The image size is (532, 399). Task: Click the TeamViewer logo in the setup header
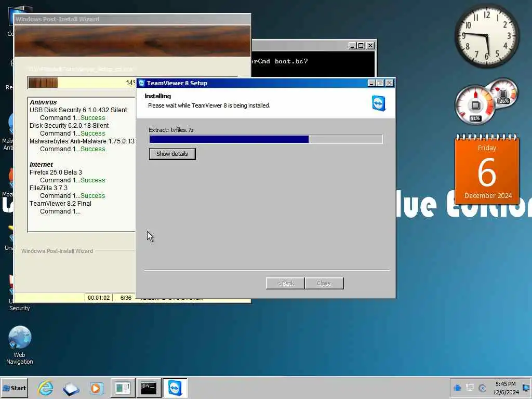(379, 103)
